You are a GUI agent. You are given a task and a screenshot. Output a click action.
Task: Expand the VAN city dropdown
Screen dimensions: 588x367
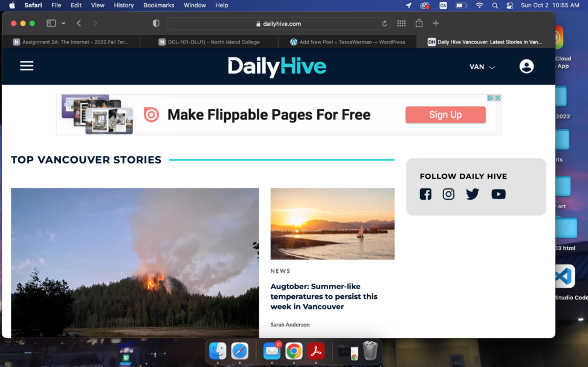pyautogui.click(x=482, y=67)
